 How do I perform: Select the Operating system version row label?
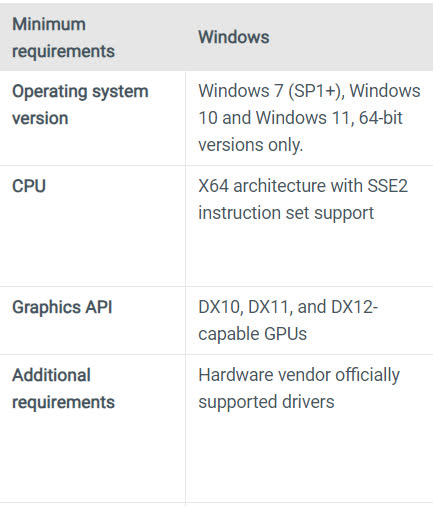click(x=80, y=105)
